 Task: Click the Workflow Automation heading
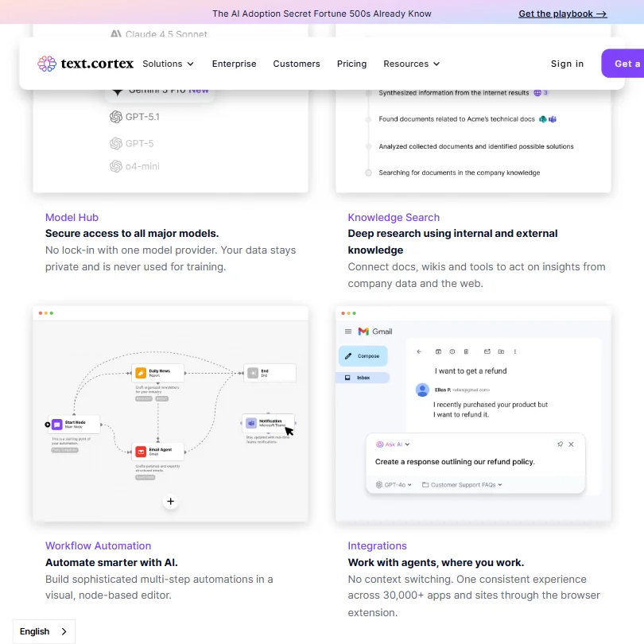(98, 546)
